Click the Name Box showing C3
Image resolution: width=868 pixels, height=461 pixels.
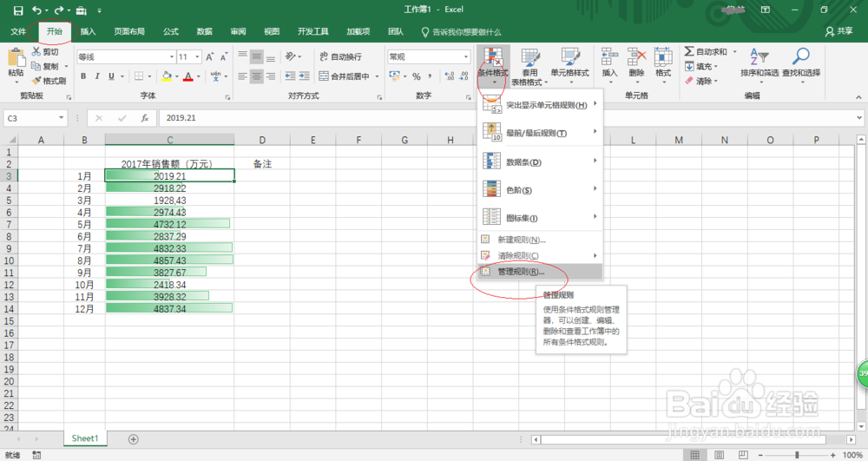coord(36,118)
